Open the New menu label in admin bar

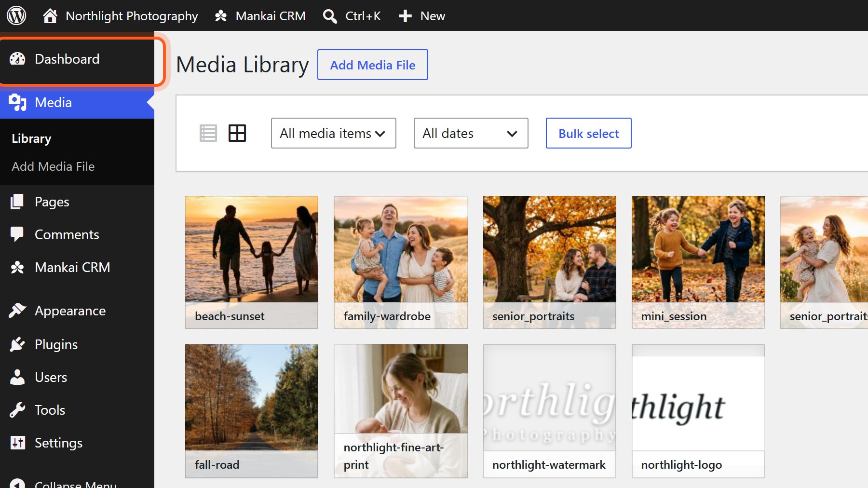coord(433,16)
